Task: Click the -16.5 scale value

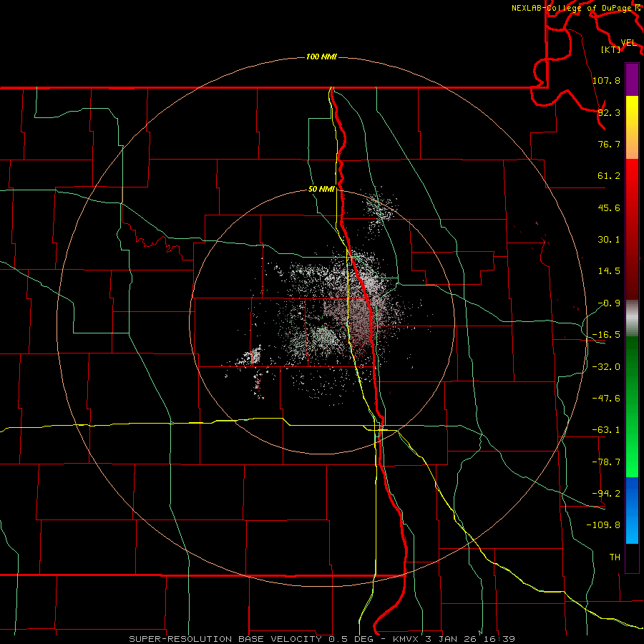Action: point(606,335)
